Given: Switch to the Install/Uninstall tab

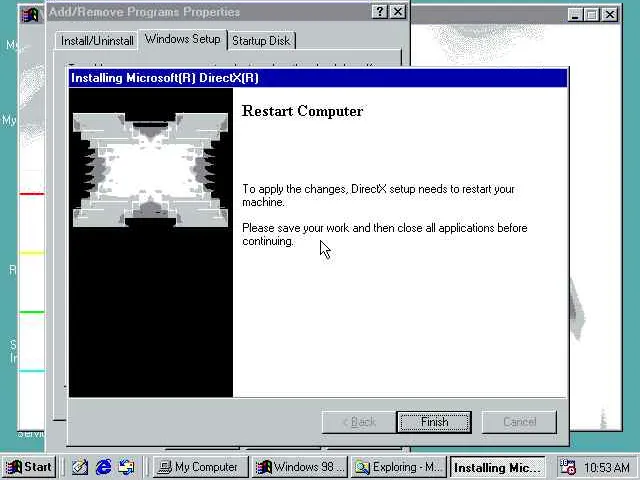Looking at the screenshot, I should tap(97, 41).
